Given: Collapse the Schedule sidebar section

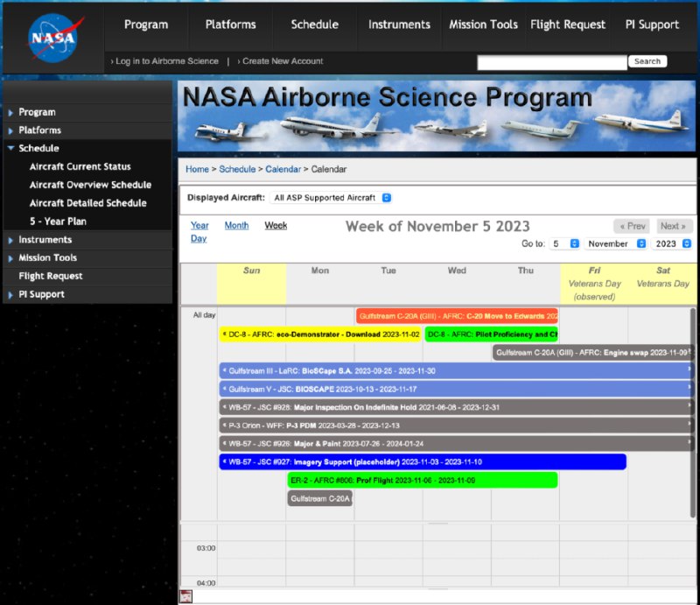Looking at the screenshot, I should tap(10, 149).
